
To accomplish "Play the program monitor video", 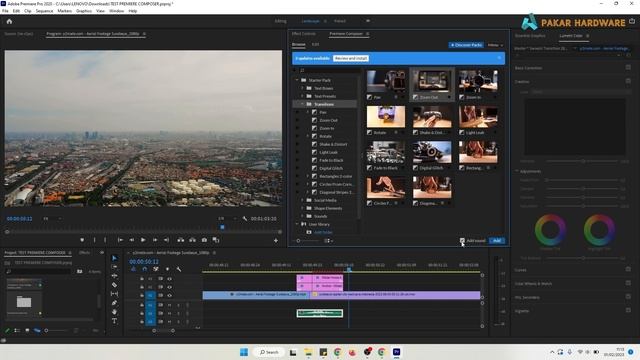I will (x=143, y=240).
